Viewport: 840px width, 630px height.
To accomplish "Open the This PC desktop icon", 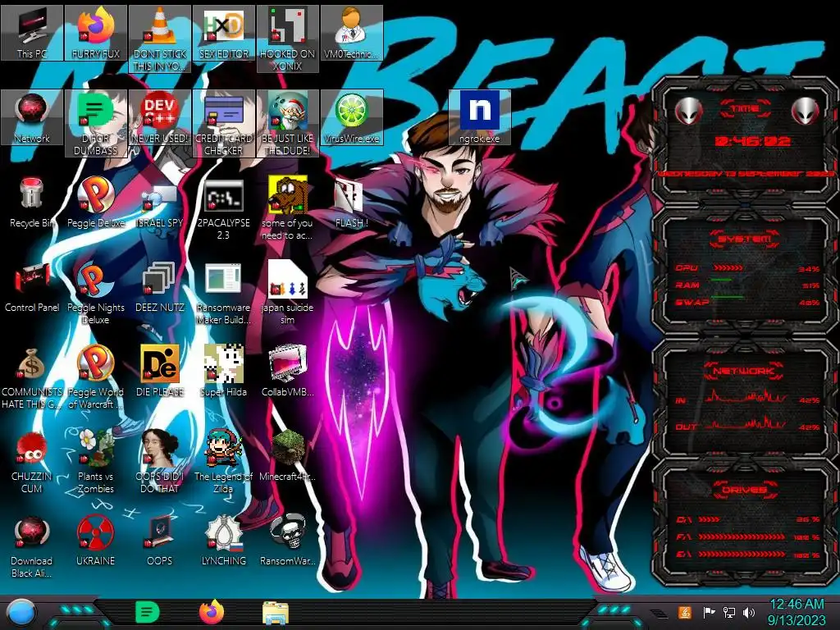I will (x=32, y=33).
